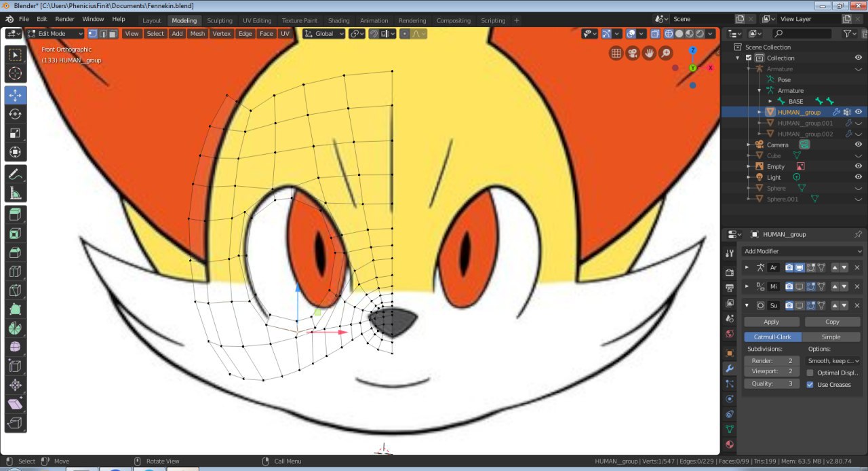Select the Annotate tool

pos(16,174)
